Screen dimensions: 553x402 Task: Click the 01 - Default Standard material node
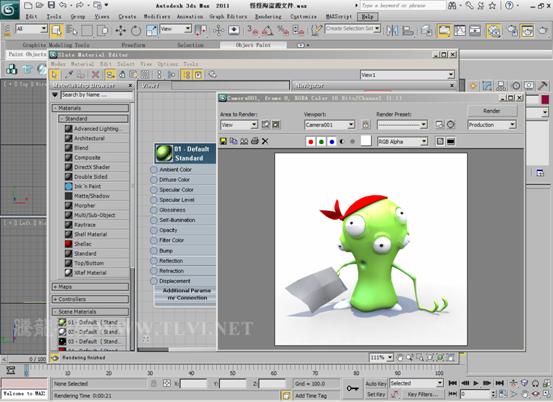coord(185,153)
